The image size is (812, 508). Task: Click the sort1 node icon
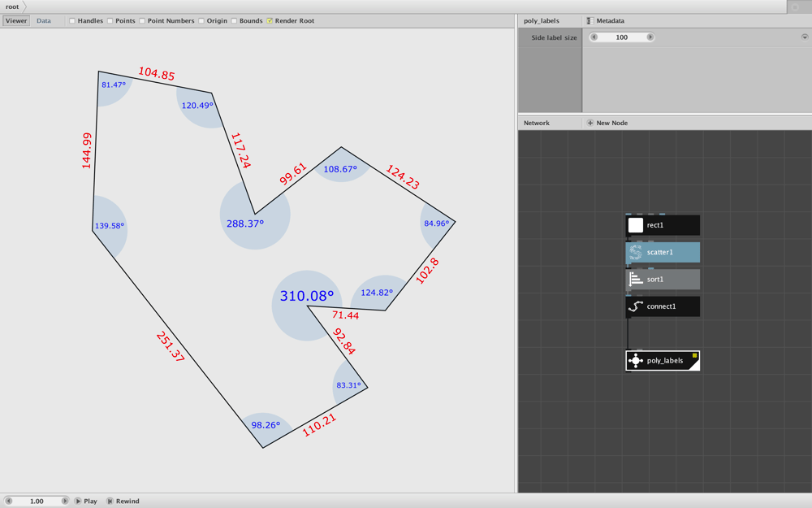point(636,280)
